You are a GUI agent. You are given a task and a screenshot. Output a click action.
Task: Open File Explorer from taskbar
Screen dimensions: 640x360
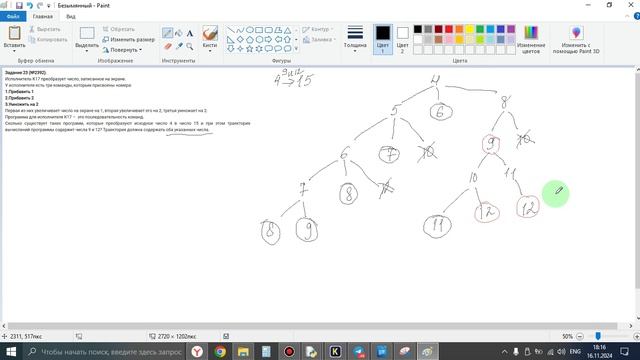[243, 351]
